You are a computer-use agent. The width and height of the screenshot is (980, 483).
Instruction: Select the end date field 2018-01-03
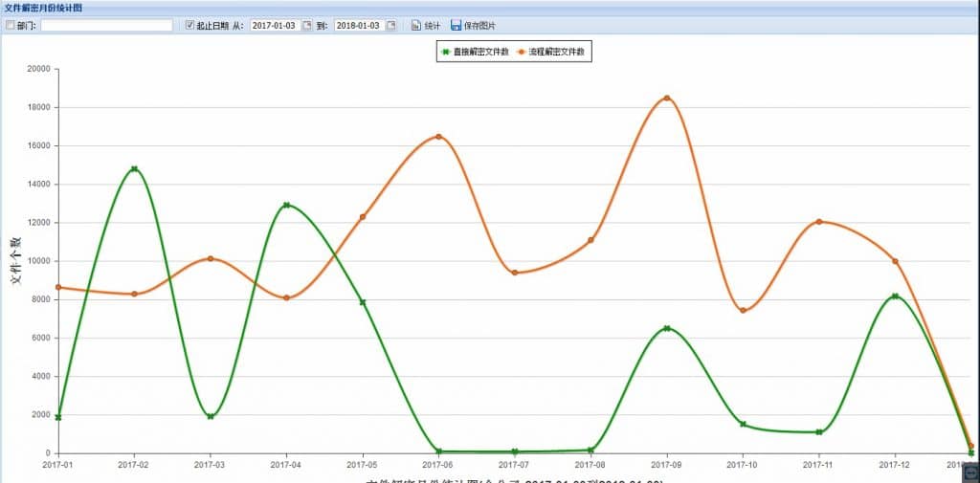coord(360,26)
